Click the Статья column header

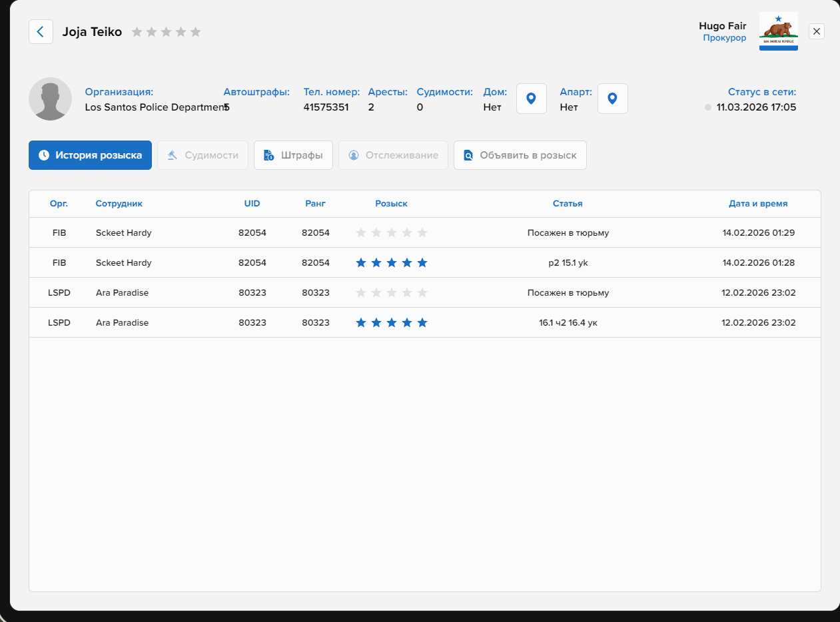pyautogui.click(x=568, y=204)
